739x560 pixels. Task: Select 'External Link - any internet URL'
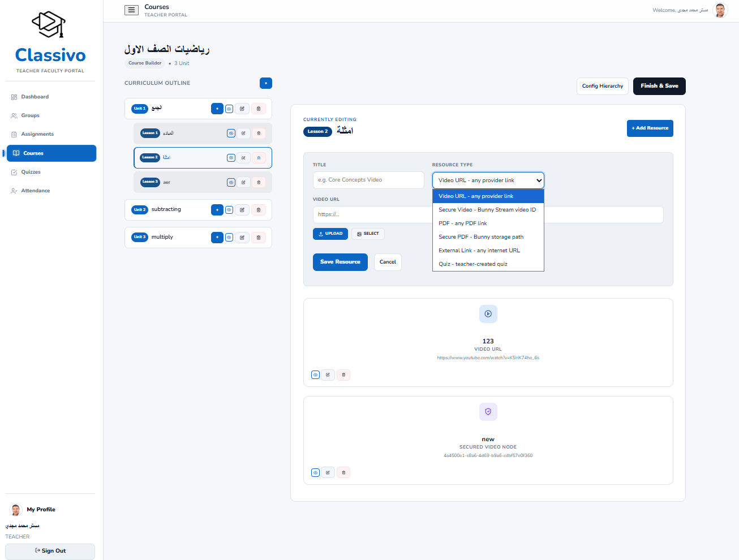point(488,251)
